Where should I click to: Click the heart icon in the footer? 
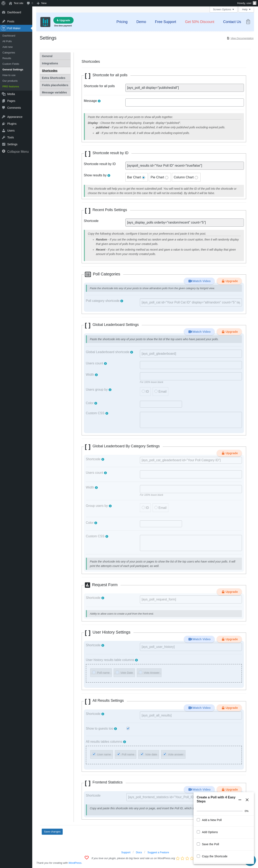pyautogui.click(x=86, y=858)
